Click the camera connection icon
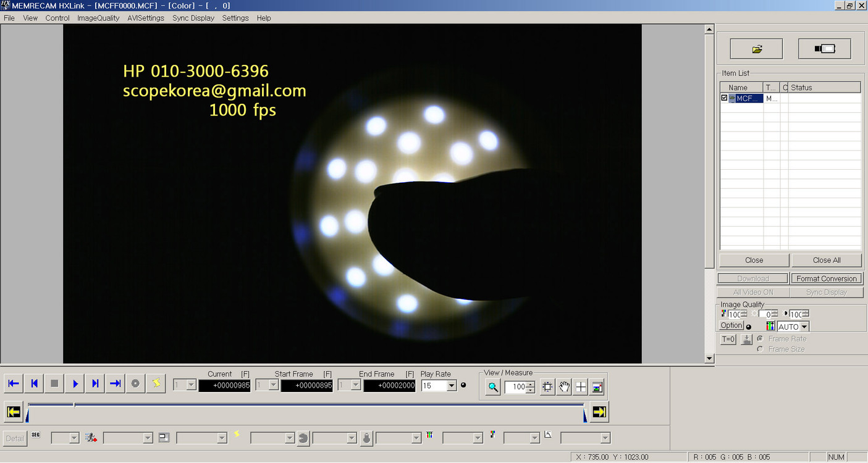The image size is (868, 463). click(x=825, y=48)
